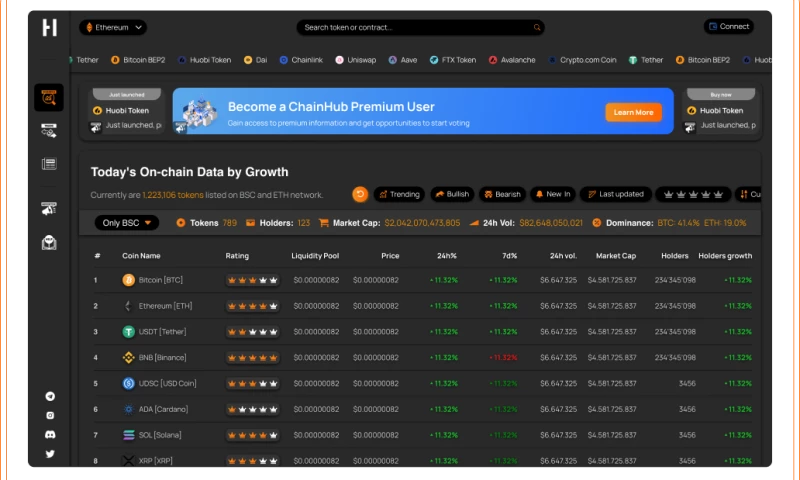Filter by Trending tokens
The height and width of the screenshot is (480, 800).
click(x=399, y=194)
